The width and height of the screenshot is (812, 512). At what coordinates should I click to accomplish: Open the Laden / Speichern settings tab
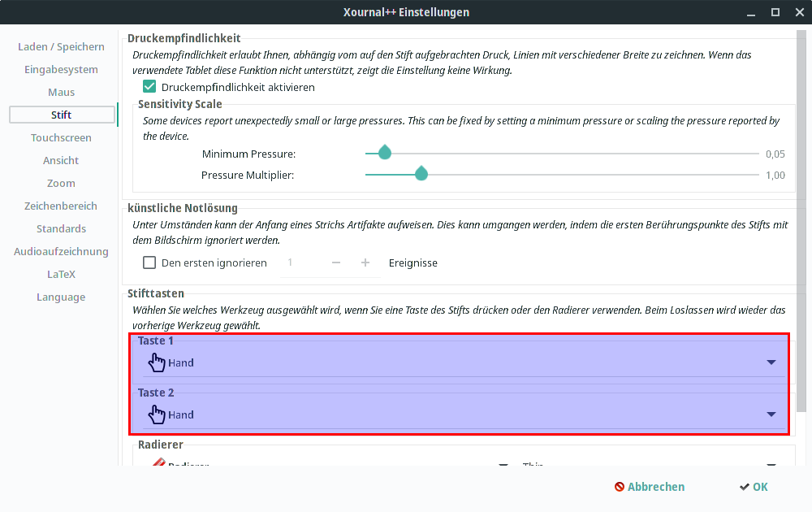click(x=61, y=46)
